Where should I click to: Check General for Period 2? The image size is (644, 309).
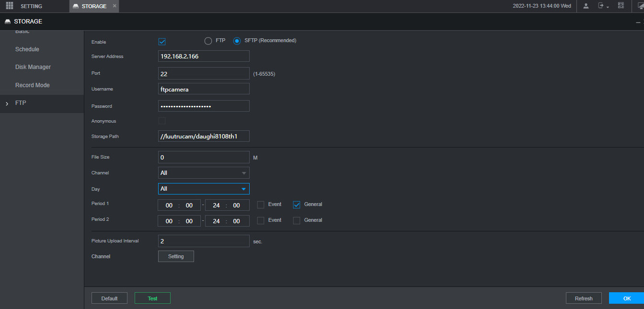(x=297, y=220)
